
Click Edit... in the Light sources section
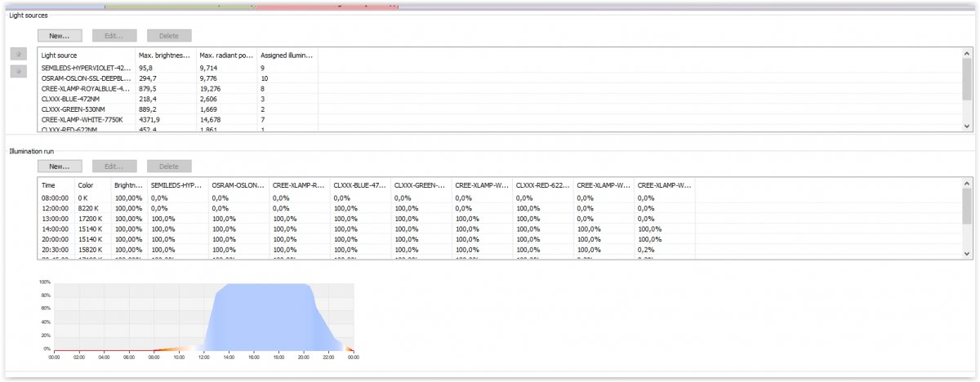point(114,36)
